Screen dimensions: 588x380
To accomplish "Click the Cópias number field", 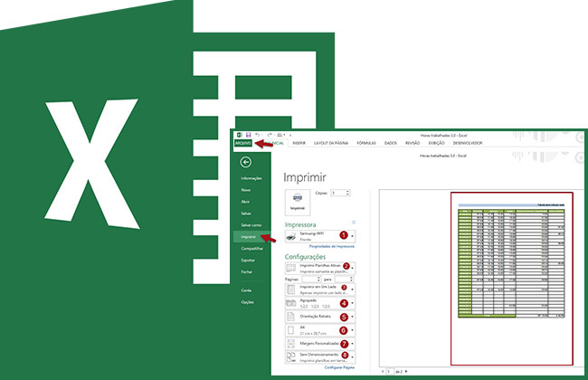I will click(338, 193).
